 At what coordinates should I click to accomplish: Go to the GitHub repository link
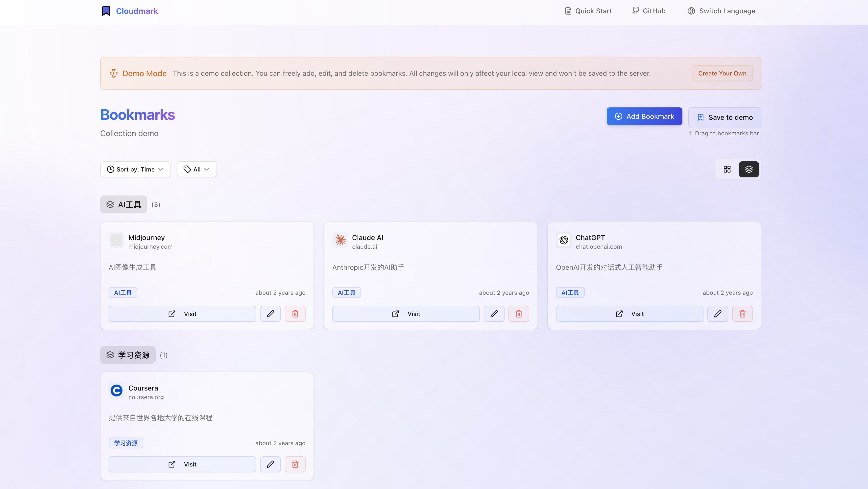point(649,11)
